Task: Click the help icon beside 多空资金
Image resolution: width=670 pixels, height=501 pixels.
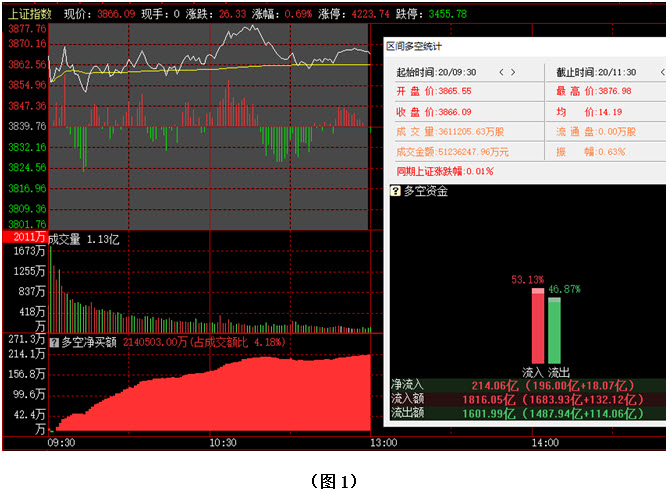Action: (x=396, y=190)
